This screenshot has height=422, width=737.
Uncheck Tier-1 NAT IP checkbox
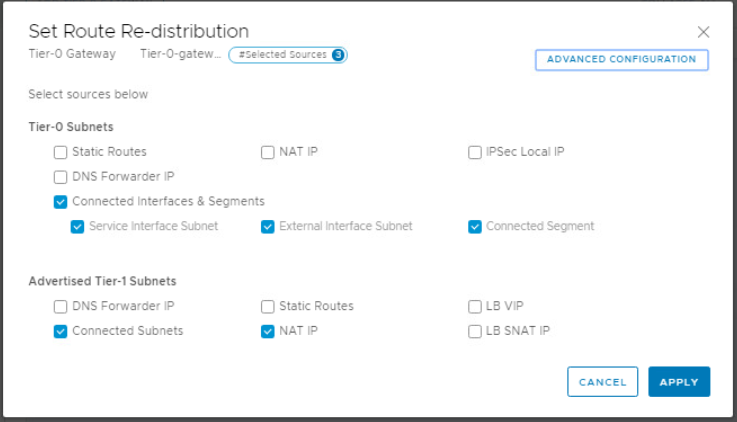coord(267,331)
